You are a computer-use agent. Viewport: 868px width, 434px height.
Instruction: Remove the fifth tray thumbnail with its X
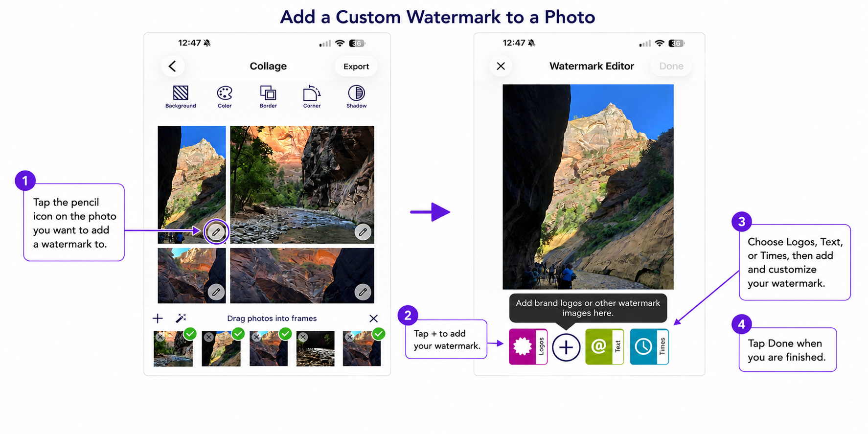(x=349, y=337)
